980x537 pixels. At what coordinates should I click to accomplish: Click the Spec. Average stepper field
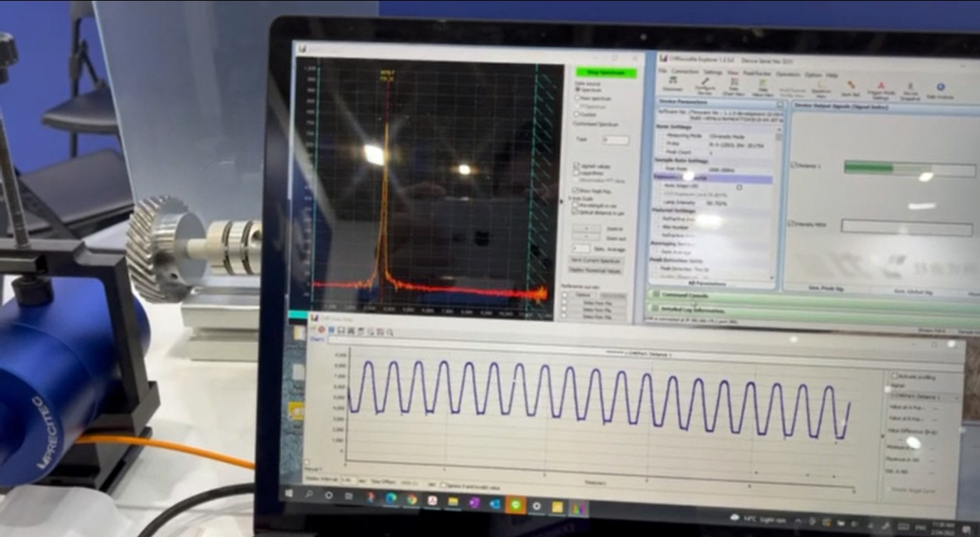(x=581, y=249)
